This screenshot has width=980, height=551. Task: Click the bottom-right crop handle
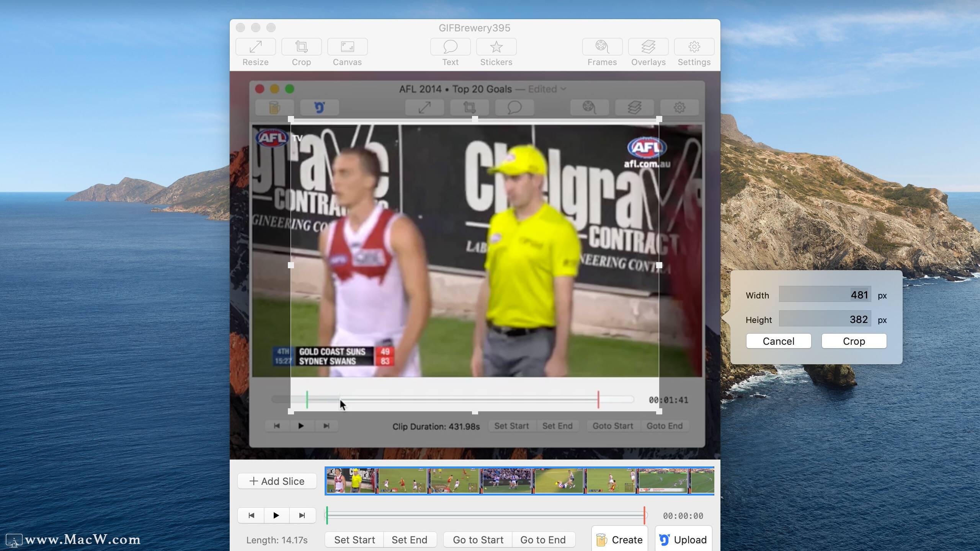pyautogui.click(x=659, y=412)
